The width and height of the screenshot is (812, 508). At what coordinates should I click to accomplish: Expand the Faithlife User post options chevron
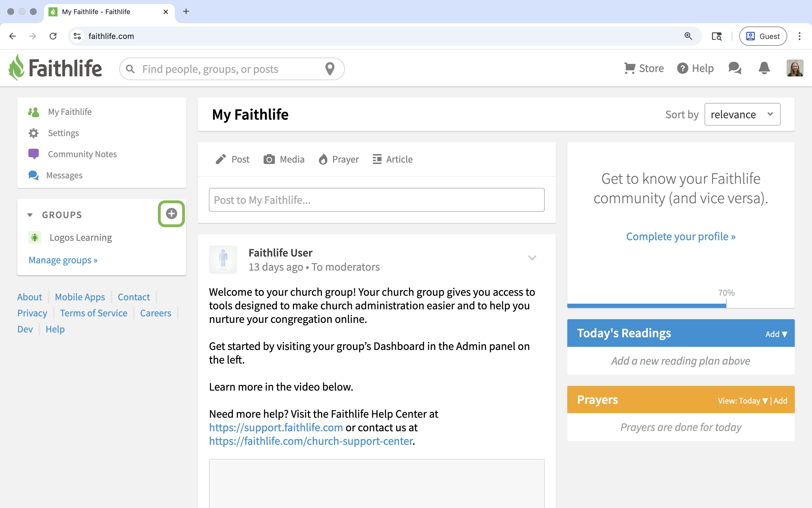point(532,258)
